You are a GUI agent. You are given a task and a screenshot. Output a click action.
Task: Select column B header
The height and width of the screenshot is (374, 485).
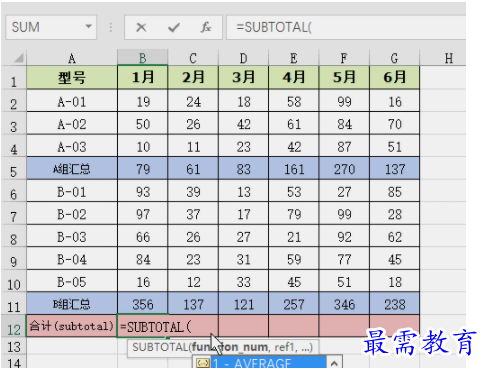(x=142, y=58)
